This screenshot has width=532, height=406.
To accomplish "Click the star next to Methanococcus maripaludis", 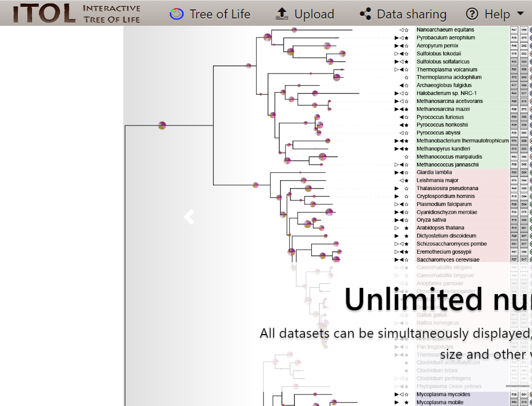I will click(406, 157).
